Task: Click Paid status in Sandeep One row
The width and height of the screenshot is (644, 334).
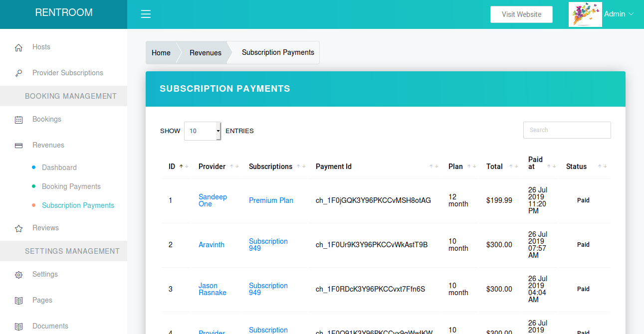Action: click(583, 200)
